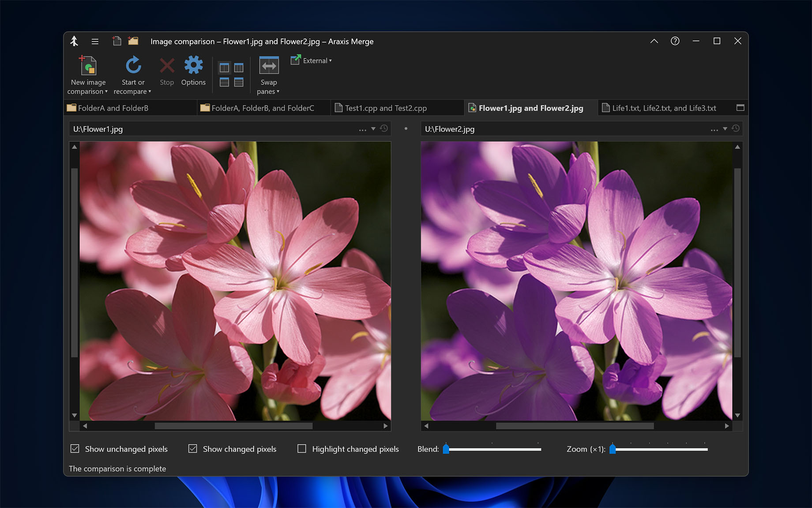Click the External launch icon
The image size is (812, 508).
295,60
